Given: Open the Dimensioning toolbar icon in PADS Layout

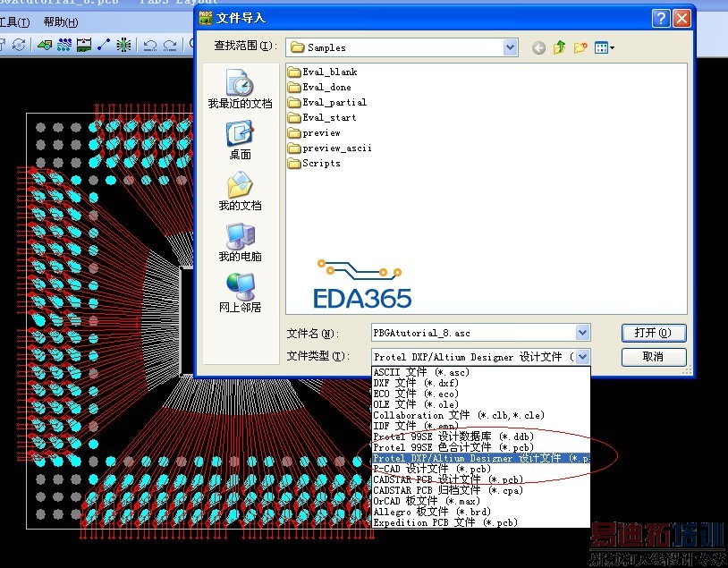Looking at the screenshot, I should (84, 45).
